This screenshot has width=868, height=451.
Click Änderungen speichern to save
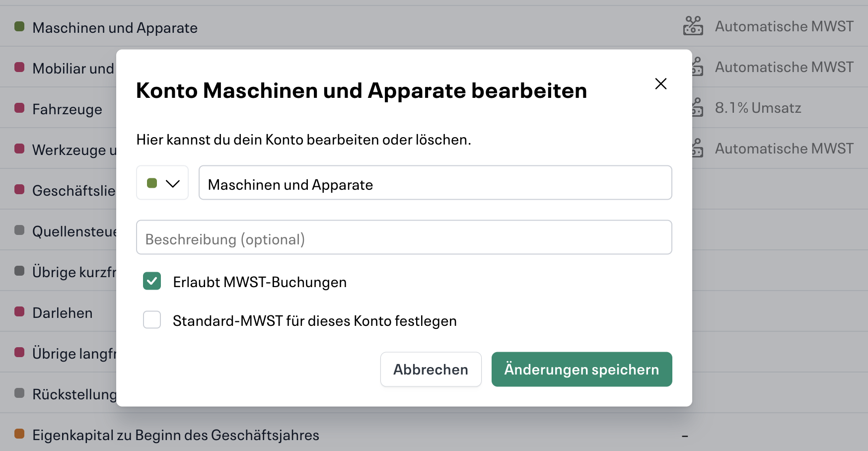tap(581, 369)
